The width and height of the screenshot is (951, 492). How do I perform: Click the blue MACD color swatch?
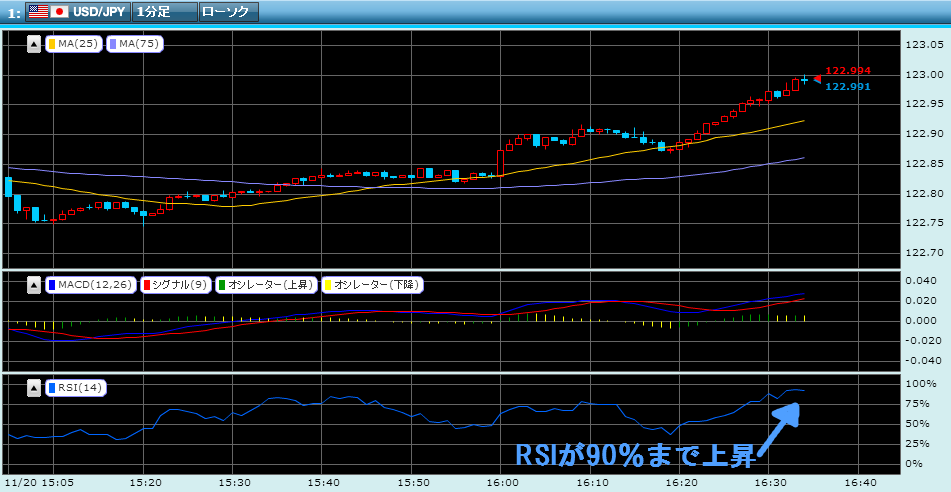point(52,286)
